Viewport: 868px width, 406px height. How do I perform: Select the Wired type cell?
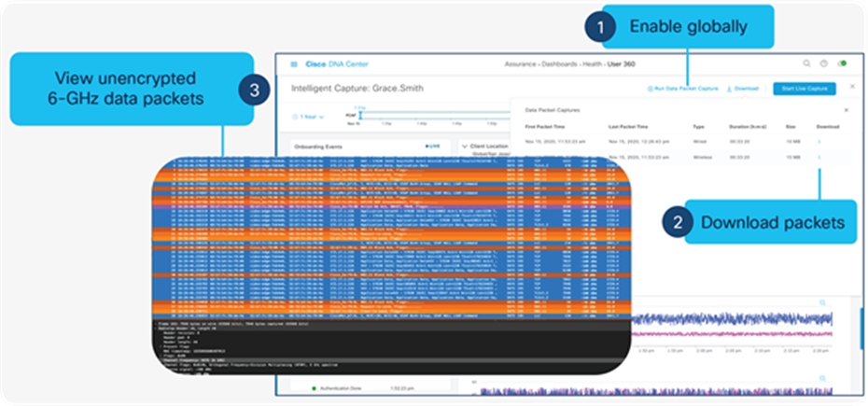click(699, 142)
